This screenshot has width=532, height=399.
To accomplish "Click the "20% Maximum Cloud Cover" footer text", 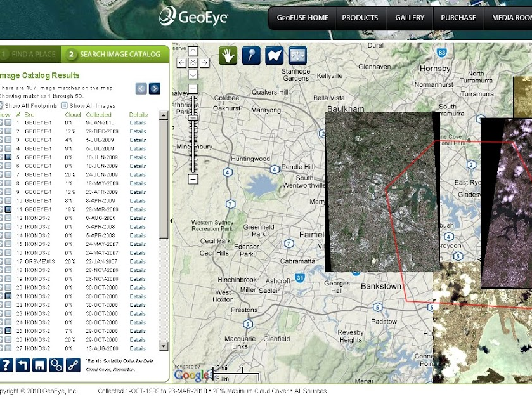I will 251,391.
